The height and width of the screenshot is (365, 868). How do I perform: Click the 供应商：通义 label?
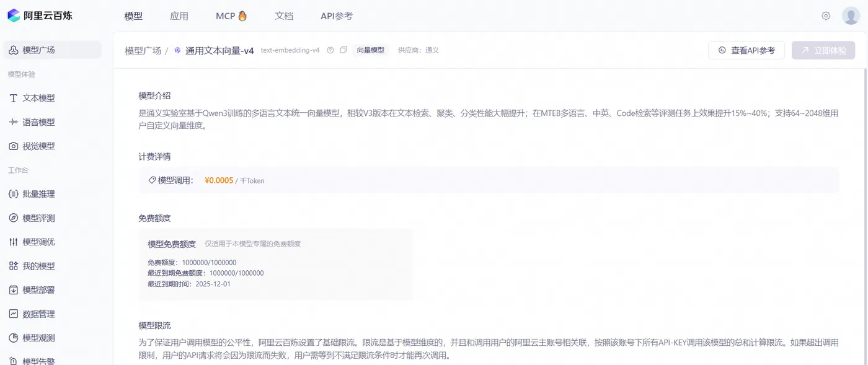(x=418, y=50)
